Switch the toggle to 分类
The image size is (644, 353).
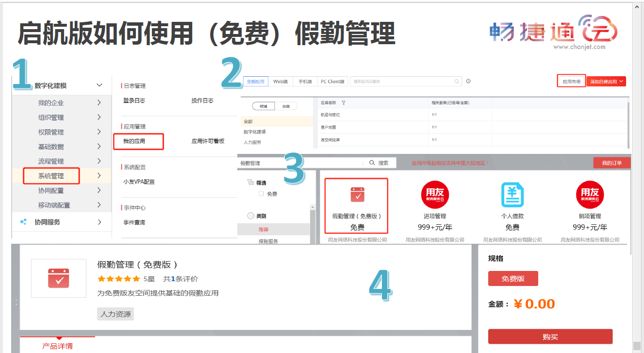(286, 106)
